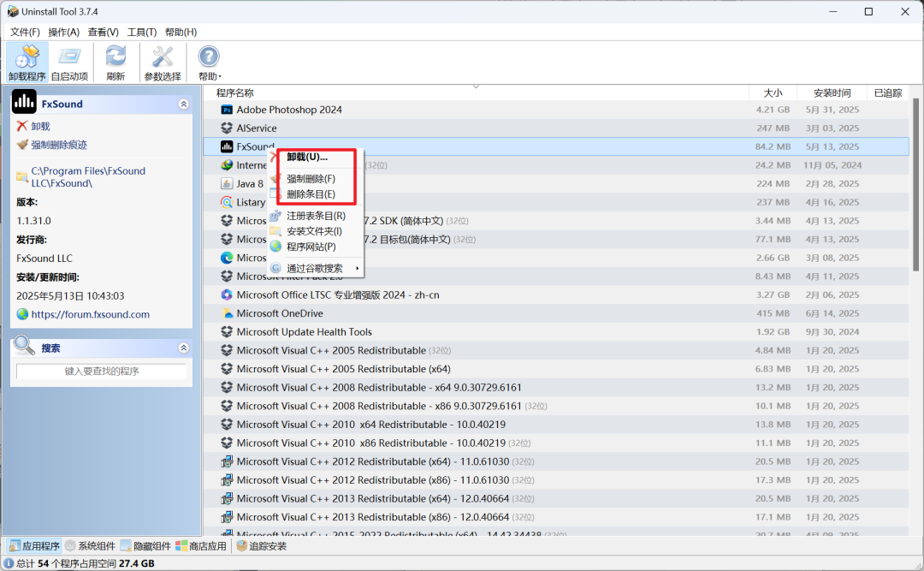
Task: Click the info icon in the status bar
Action: pyautogui.click(x=9, y=563)
